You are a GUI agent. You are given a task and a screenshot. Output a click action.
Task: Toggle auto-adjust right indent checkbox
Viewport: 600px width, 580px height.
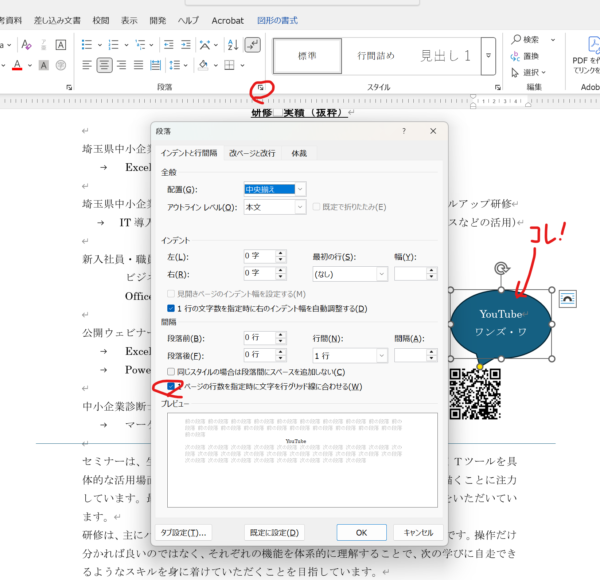[172, 308]
